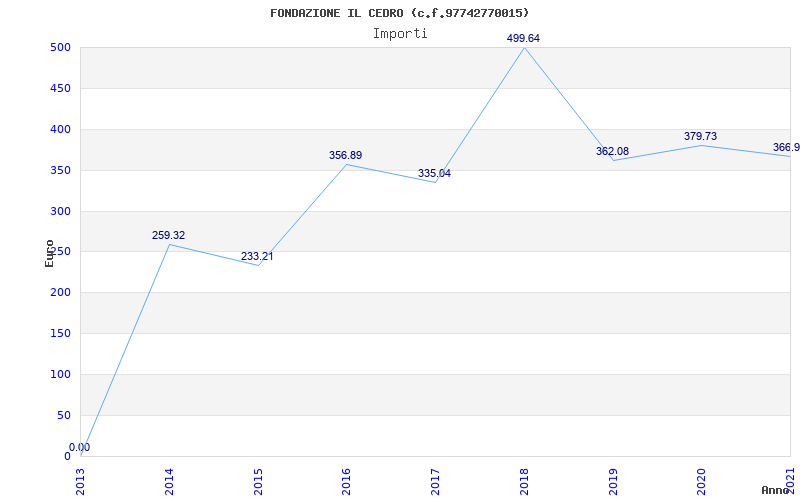Click the 100 value on Euro axis

[x=60, y=374]
